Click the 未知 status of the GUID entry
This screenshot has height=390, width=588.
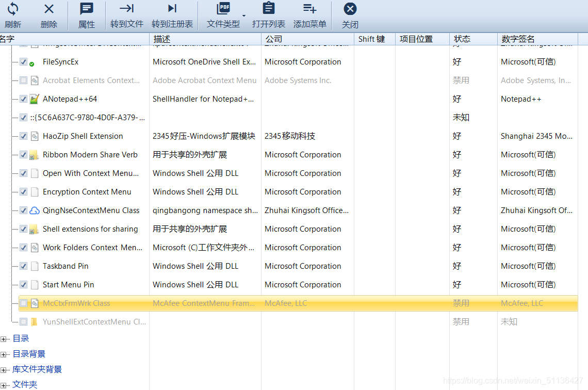click(461, 118)
